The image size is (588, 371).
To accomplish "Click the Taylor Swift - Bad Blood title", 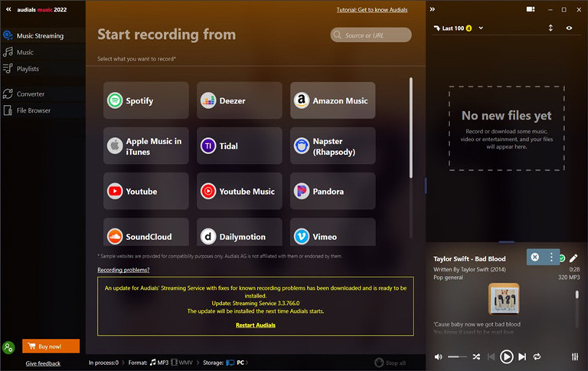I will click(469, 259).
